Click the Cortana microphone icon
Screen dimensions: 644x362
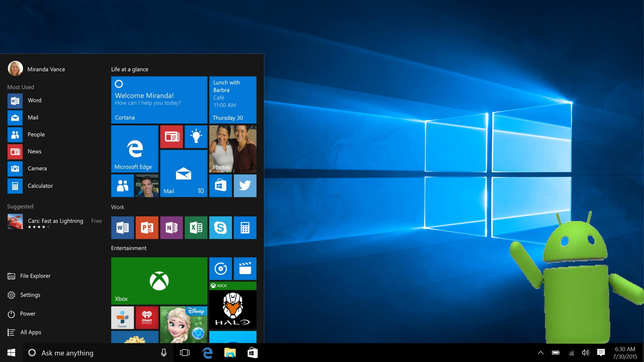point(164,353)
